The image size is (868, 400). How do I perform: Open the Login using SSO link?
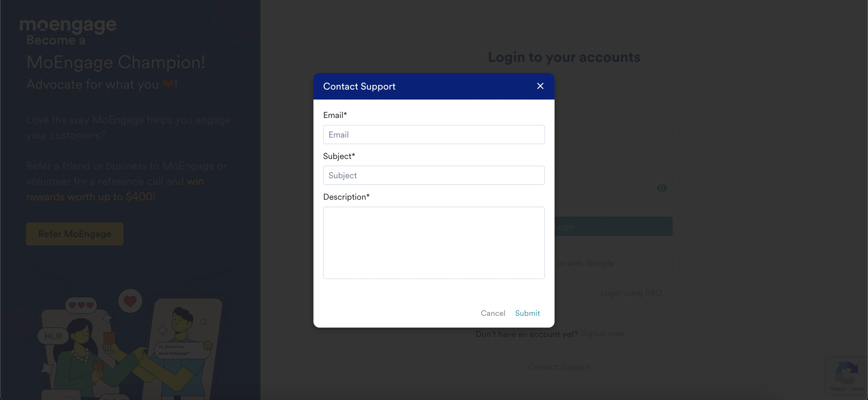[631, 293]
